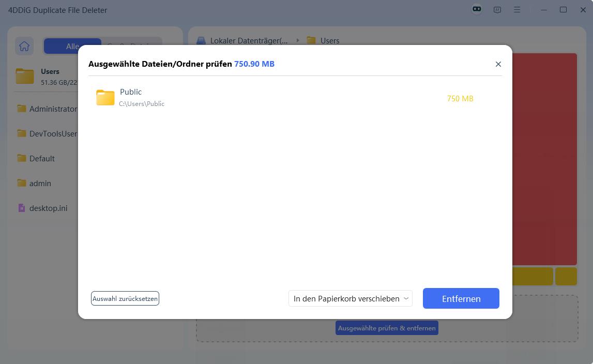Click the dropdown chevron arrow in dialog
This screenshot has height=364, width=593.
406,298
